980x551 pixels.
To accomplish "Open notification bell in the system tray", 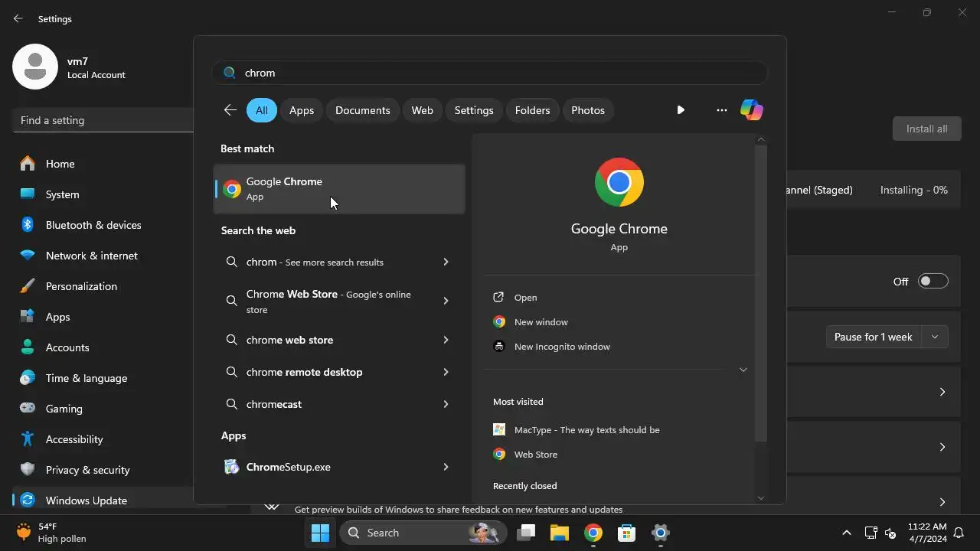I will tap(959, 533).
